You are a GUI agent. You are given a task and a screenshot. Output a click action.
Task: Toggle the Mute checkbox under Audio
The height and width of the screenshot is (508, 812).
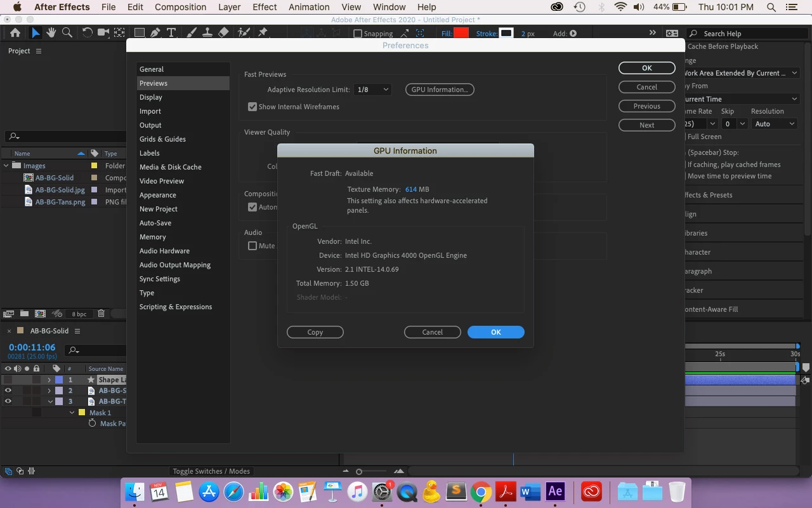[252, 246]
